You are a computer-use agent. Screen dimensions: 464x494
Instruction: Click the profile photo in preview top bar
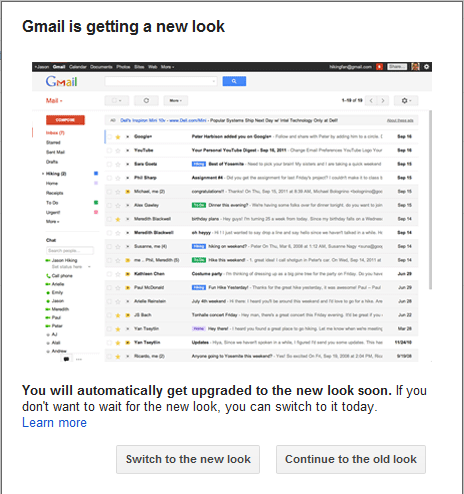[x=415, y=67]
